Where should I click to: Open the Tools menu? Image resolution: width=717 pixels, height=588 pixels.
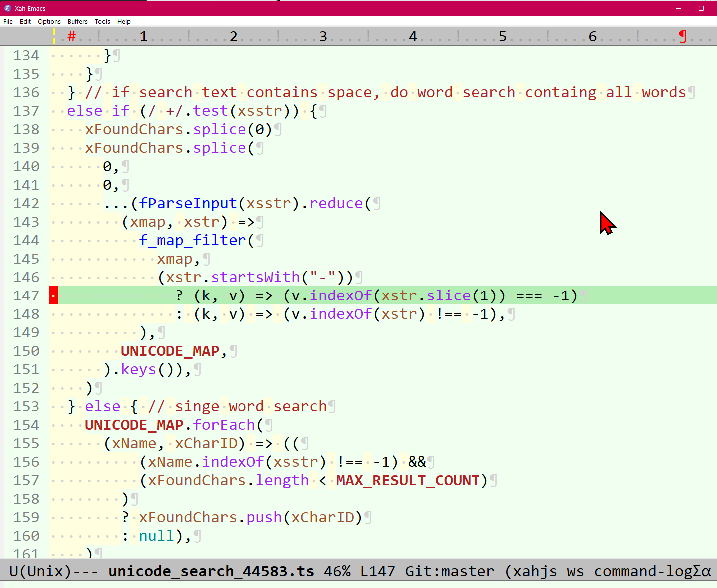coord(102,21)
